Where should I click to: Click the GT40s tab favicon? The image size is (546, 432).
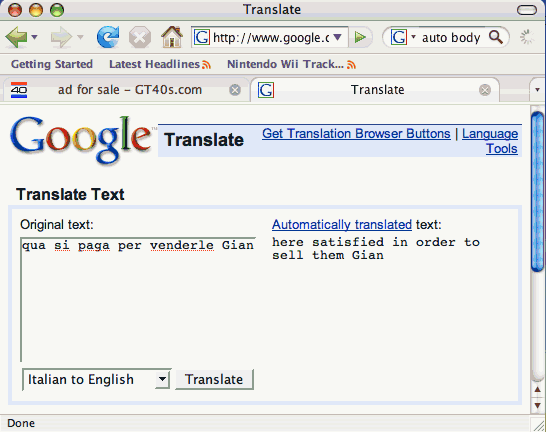pos(19,90)
